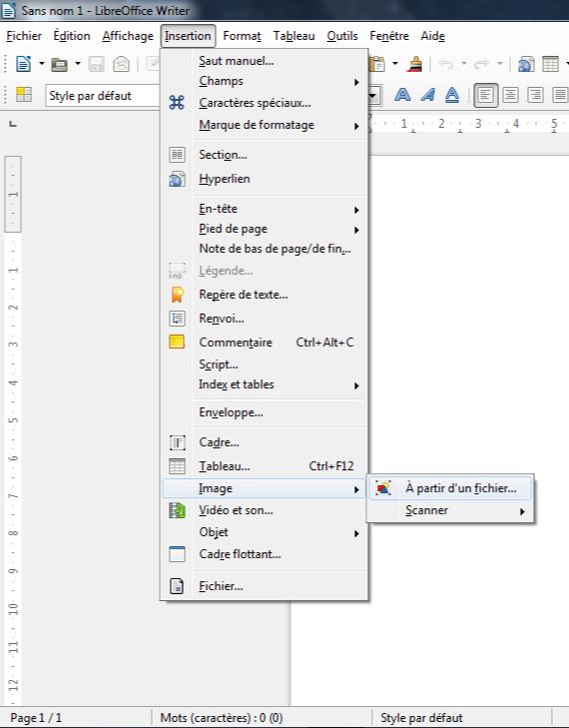
Task: Select the Clone Formatting paintbrush icon
Action: click(414, 64)
